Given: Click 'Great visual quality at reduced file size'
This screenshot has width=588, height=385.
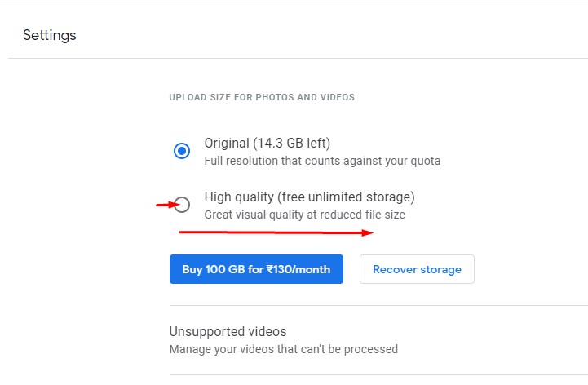Looking at the screenshot, I should coord(304,215).
